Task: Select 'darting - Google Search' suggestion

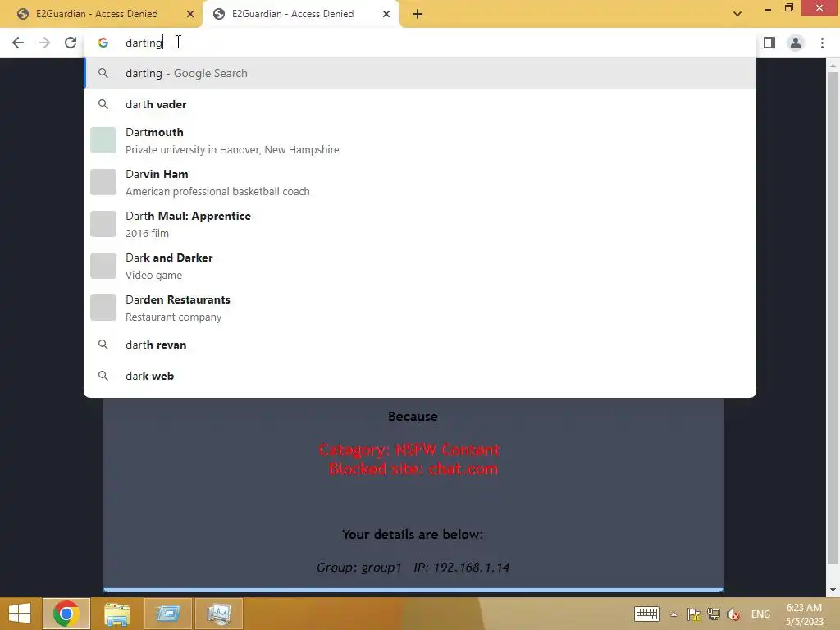Action: [x=420, y=73]
